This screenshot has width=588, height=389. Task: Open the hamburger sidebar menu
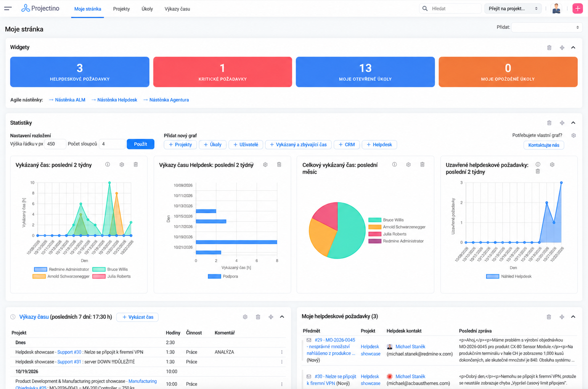point(8,8)
